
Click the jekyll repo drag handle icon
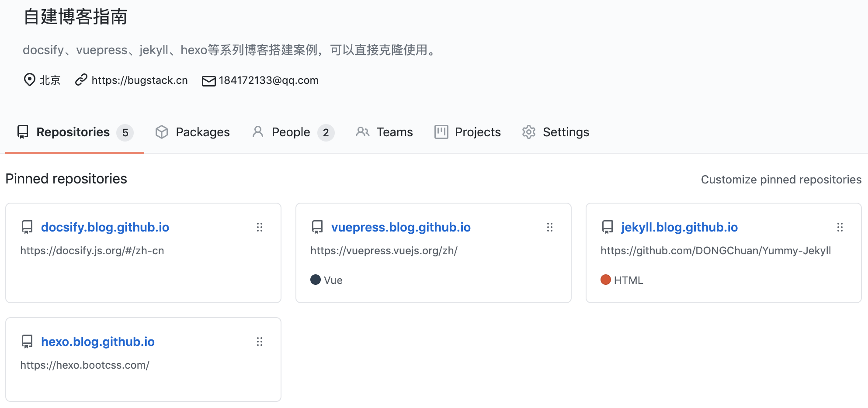[x=840, y=227]
